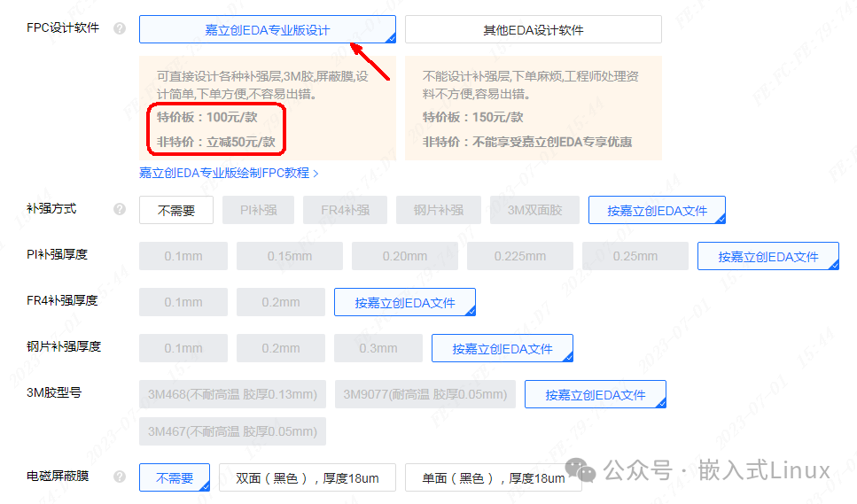Viewport: 857px width, 504px height.
Task: Select 嘉立创EDA专业版设计 software option
Action: [x=268, y=29]
